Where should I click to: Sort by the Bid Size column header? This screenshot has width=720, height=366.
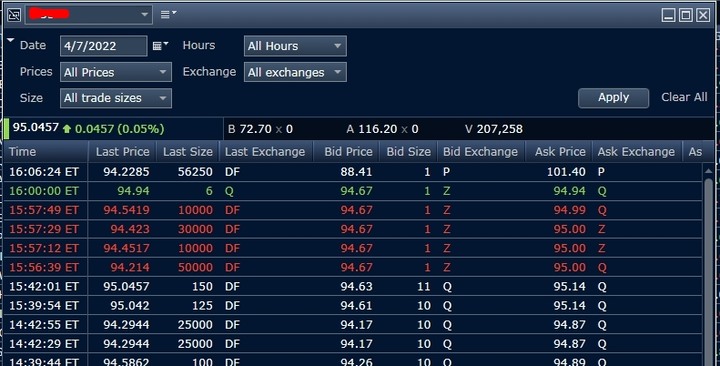(x=408, y=152)
